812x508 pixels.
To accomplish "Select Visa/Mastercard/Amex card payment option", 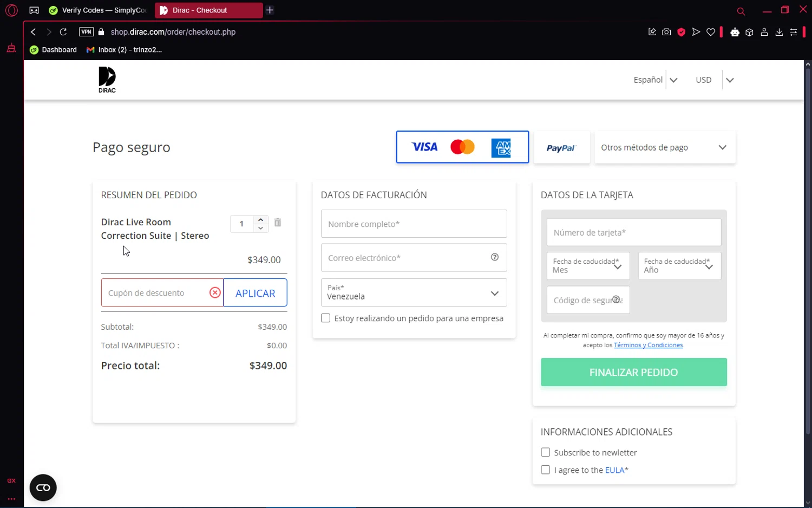I will [x=462, y=147].
